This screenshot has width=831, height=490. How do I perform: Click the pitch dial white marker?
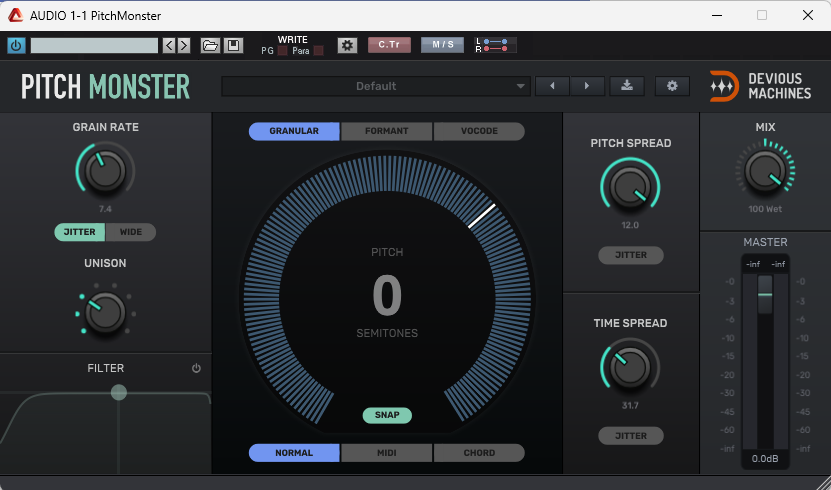(x=482, y=216)
